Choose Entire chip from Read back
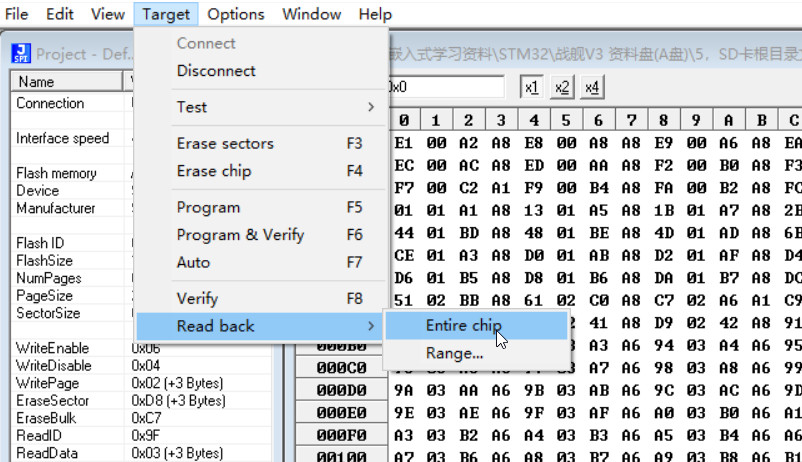 coord(463,325)
